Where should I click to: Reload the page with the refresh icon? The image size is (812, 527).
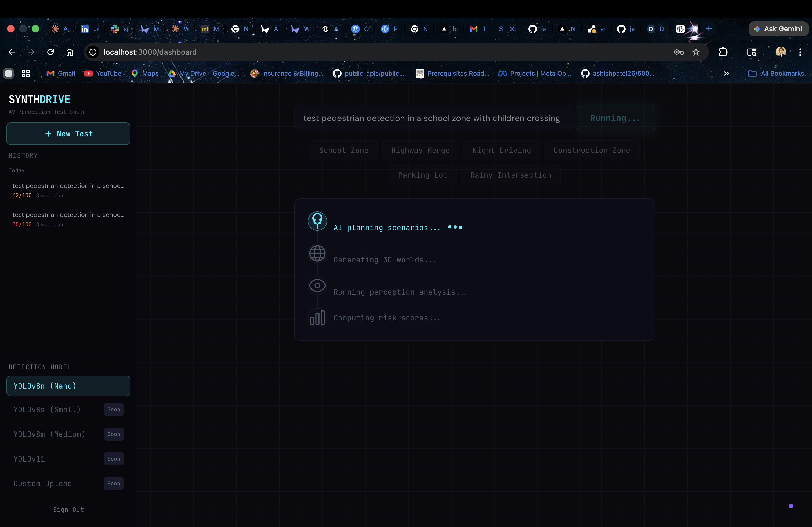(x=50, y=52)
